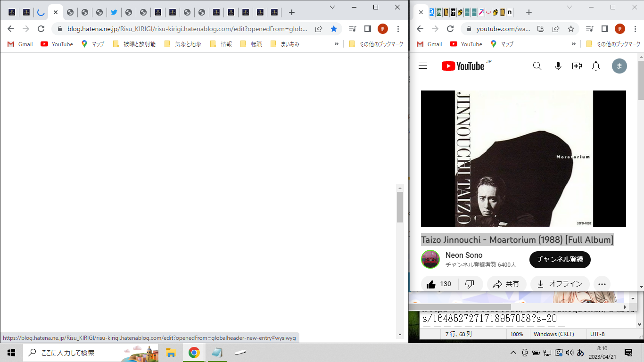644x362 pixels.
Task: Expand hidden bookmarks in the YouTube window
Action: click(x=573, y=44)
